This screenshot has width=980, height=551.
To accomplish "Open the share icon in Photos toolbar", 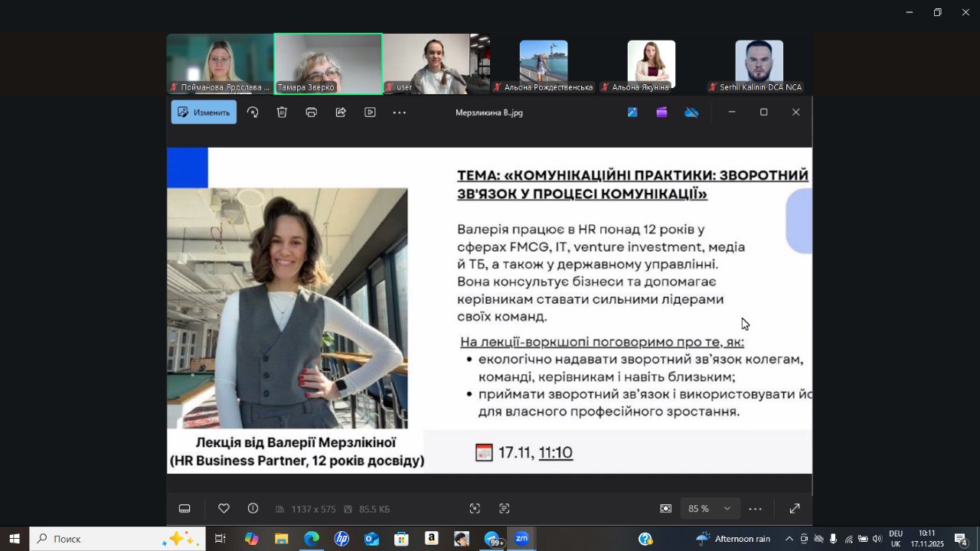I will 341,112.
